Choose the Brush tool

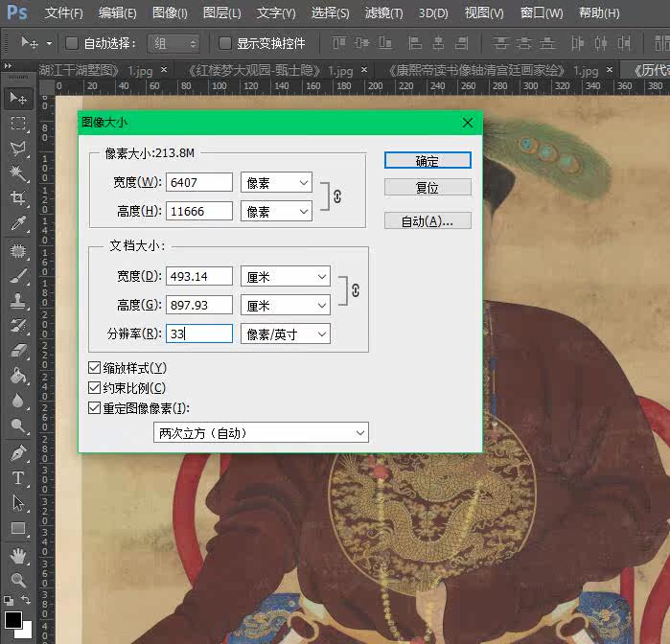[x=18, y=276]
